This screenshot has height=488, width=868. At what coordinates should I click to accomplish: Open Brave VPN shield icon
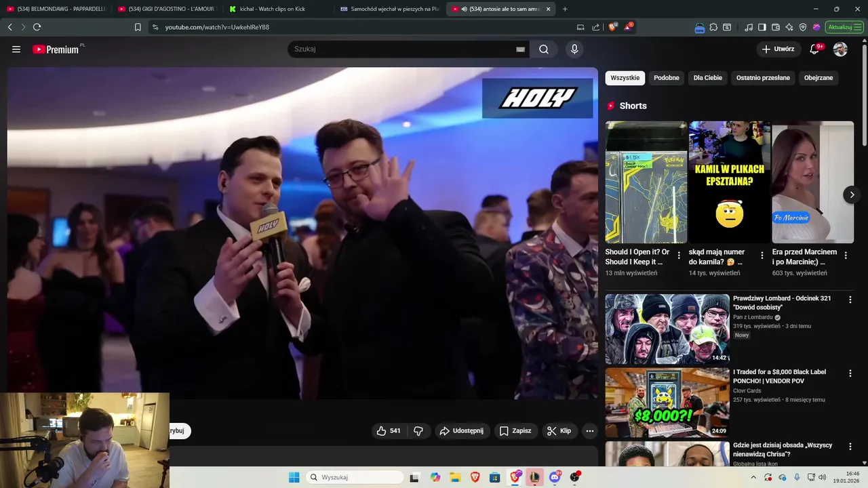point(803,27)
